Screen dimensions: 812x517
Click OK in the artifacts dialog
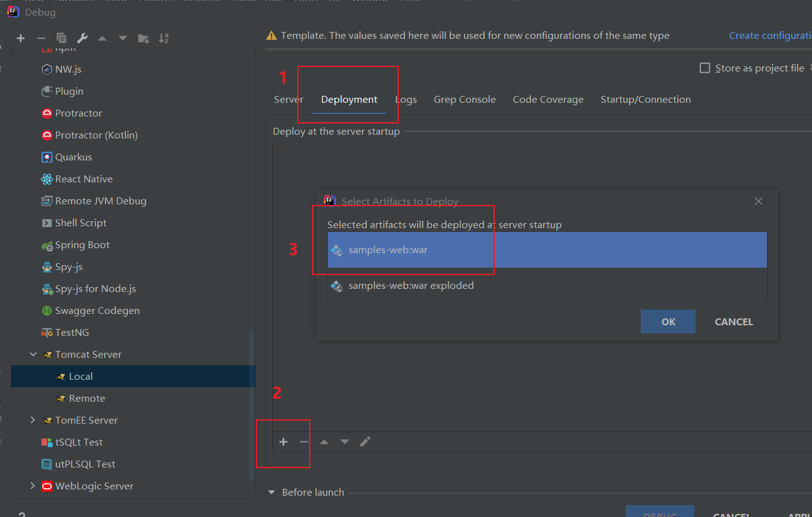[668, 321]
